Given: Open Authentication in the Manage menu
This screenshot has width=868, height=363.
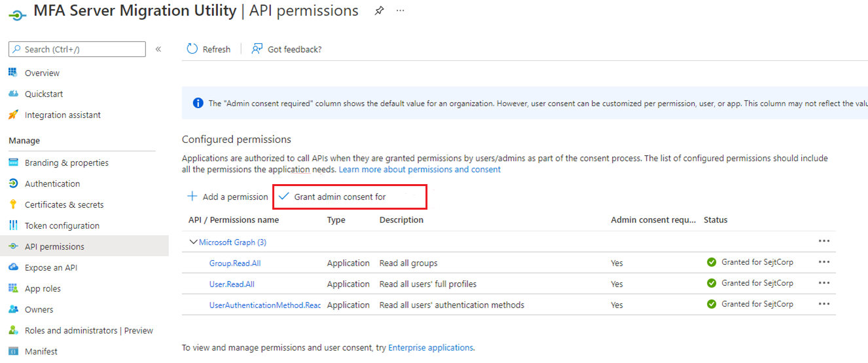Looking at the screenshot, I should click(52, 184).
